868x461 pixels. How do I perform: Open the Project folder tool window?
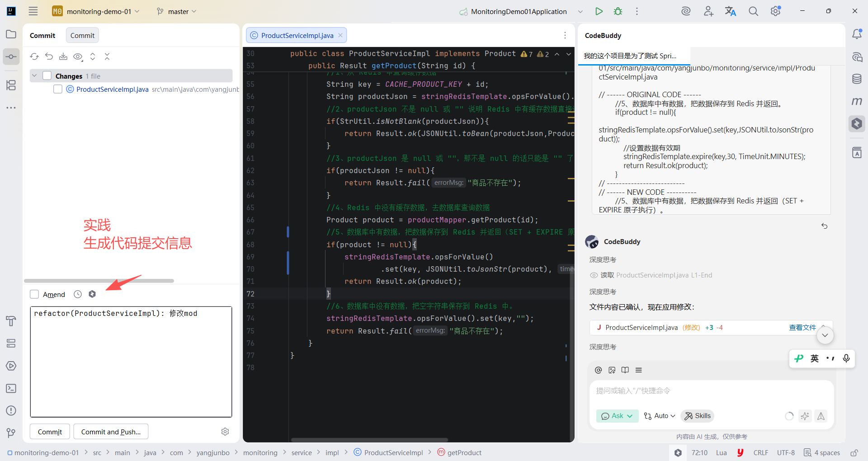pyautogui.click(x=11, y=34)
